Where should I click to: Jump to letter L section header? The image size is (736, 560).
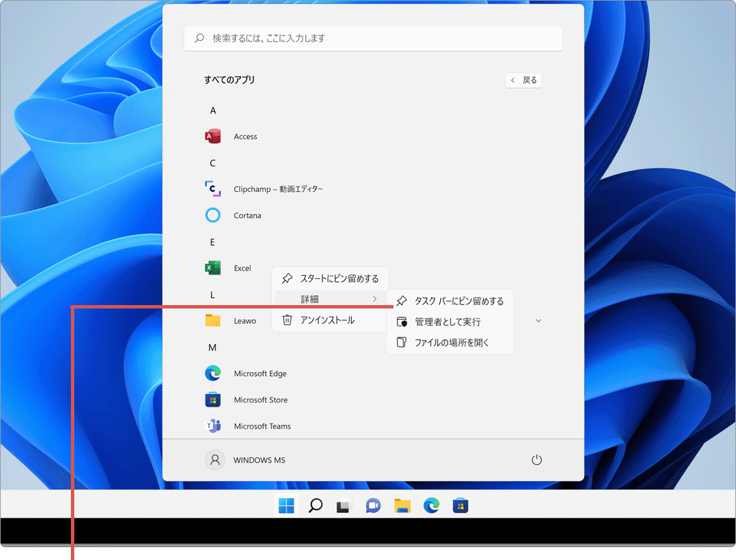tap(212, 295)
